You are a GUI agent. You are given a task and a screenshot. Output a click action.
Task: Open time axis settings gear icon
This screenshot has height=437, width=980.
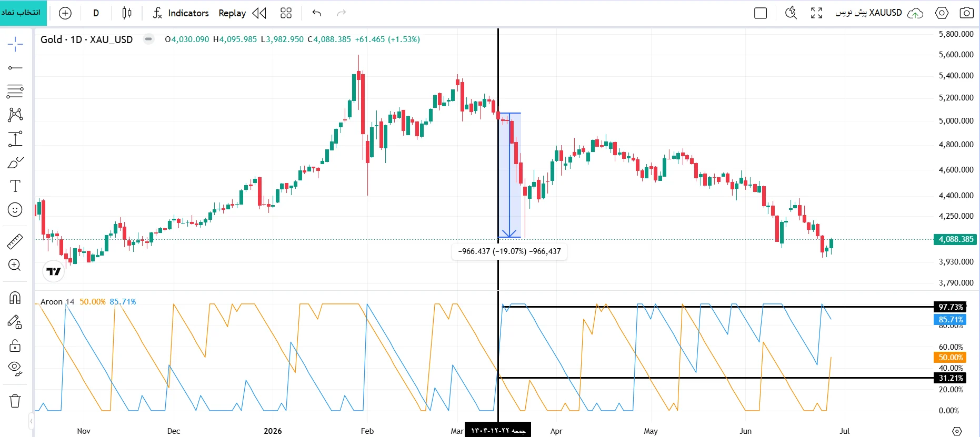coord(957,431)
